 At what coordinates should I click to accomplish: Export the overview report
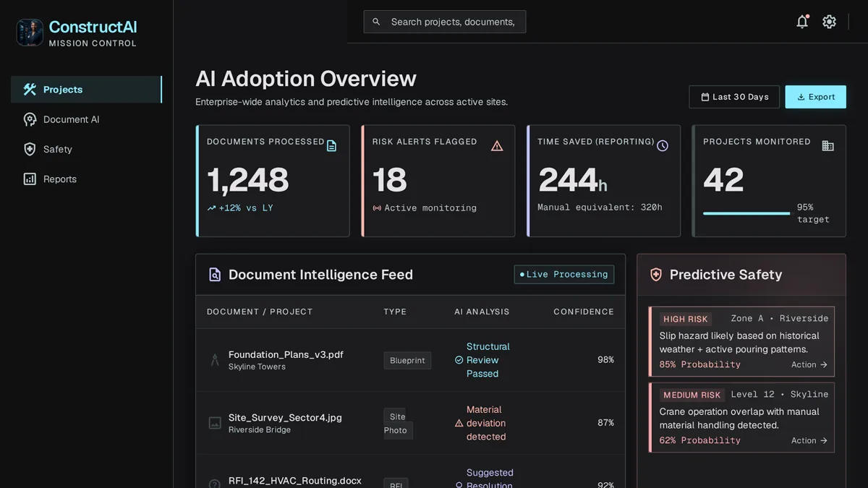pyautogui.click(x=816, y=97)
